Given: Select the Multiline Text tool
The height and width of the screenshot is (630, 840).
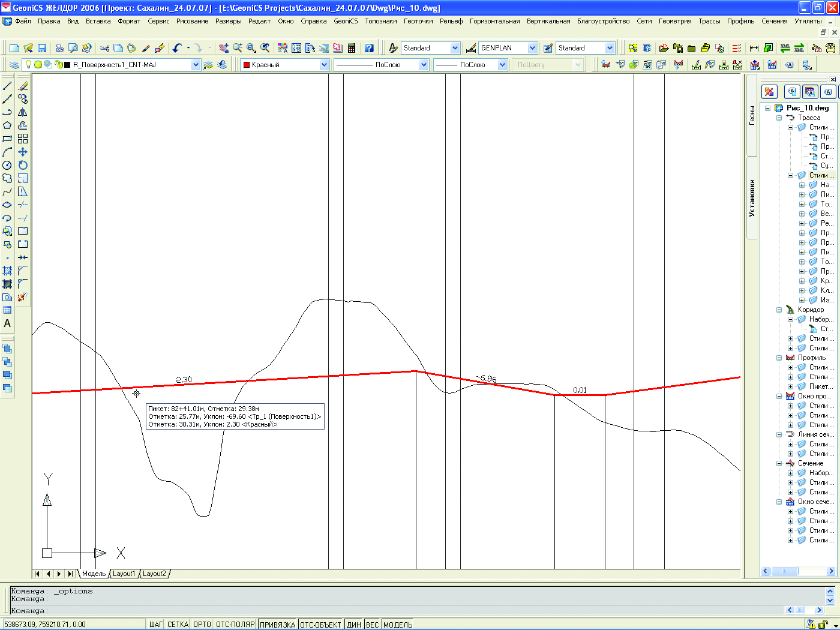Looking at the screenshot, I should [7, 323].
